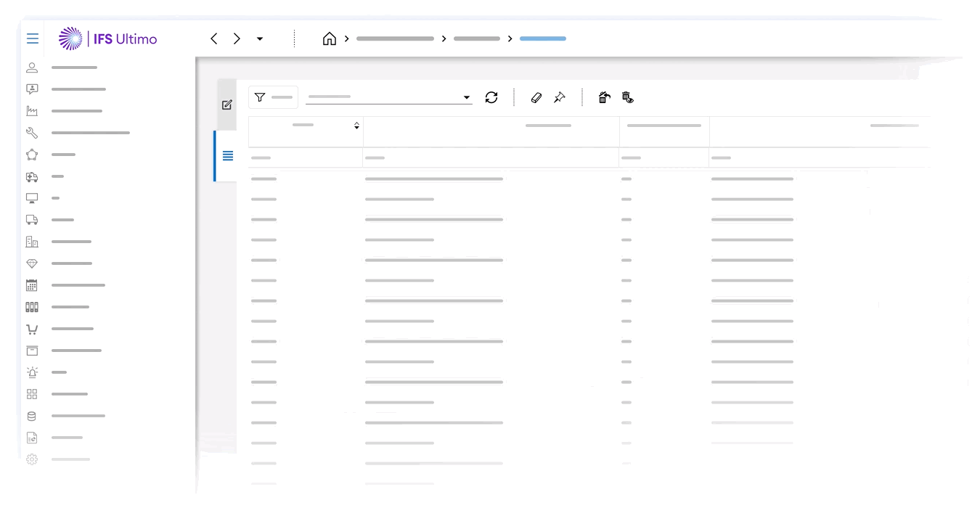Click the view trash bin icon

point(628,97)
